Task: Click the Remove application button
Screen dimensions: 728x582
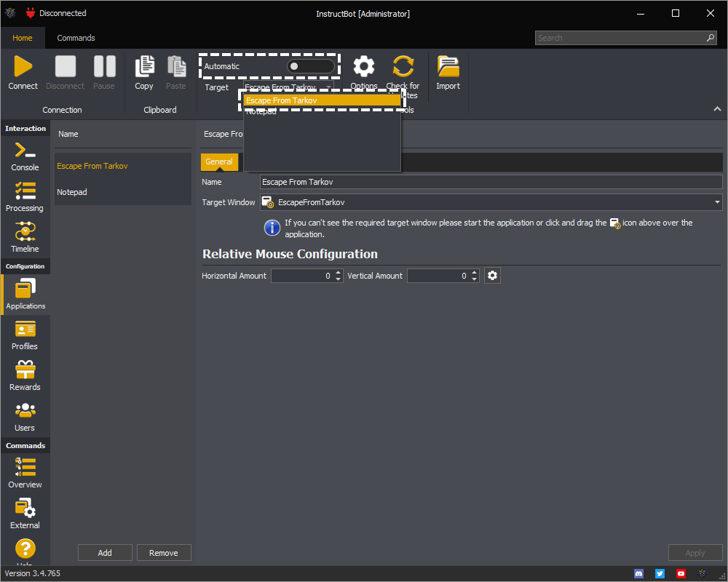Action: pyautogui.click(x=163, y=553)
